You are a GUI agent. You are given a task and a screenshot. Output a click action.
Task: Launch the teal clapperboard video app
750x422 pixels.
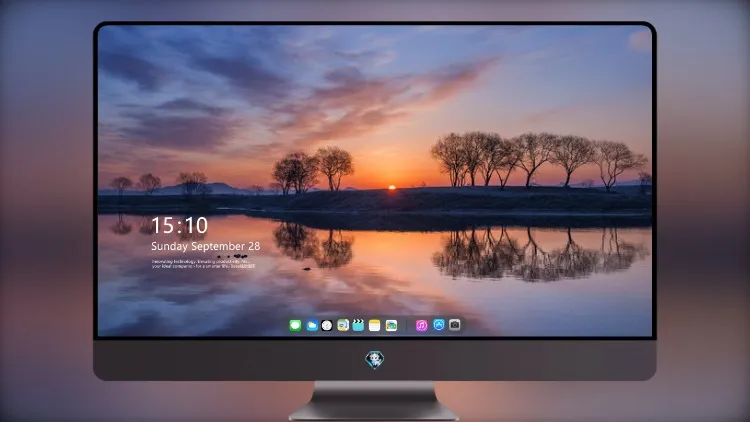click(358, 325)
